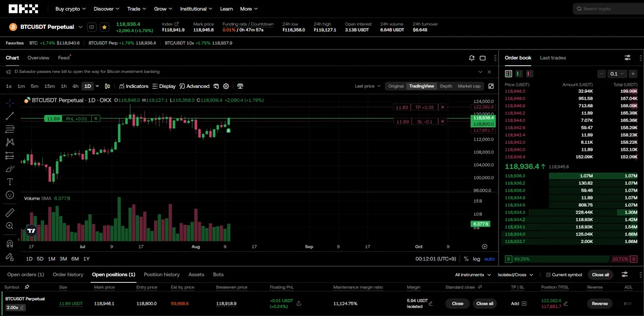The image size is (644, 316).
Task: Click the OKX logo
Action: [x=23, y=9]
